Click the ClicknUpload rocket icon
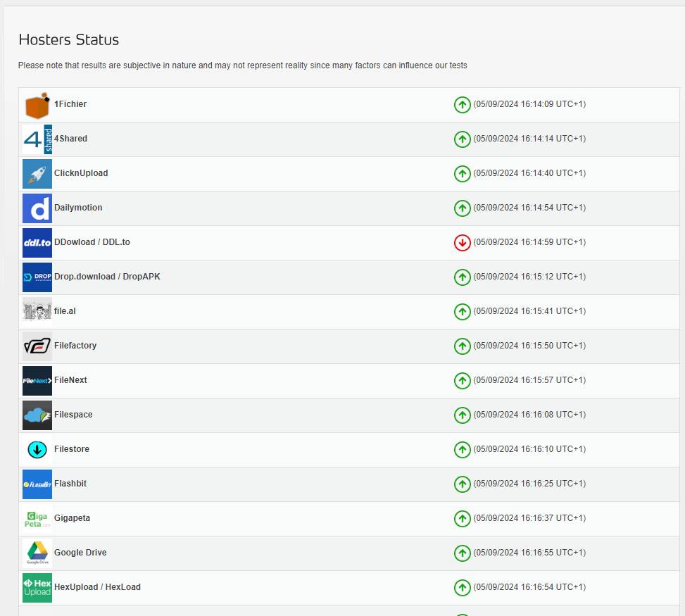685x616 pixels. coord(37,174)
